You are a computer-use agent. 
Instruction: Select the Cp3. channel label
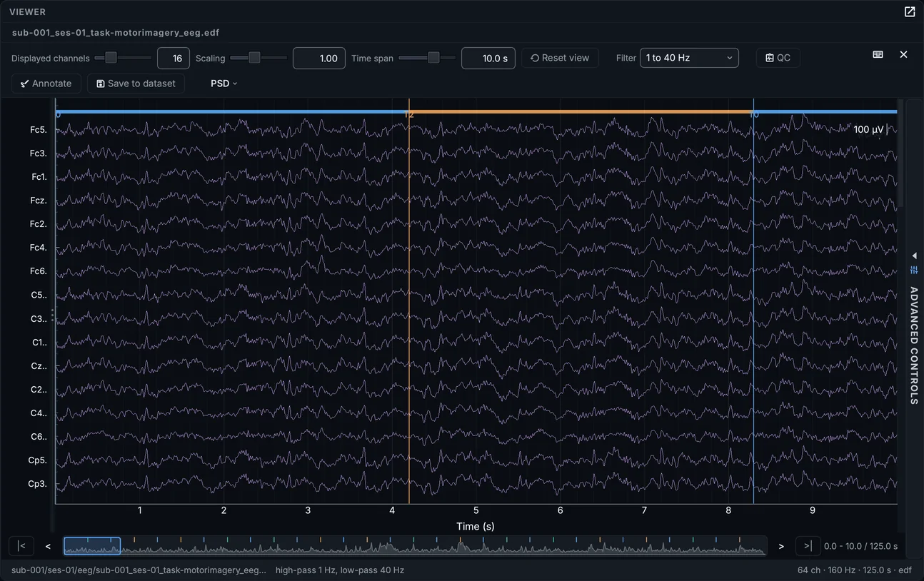38,484
